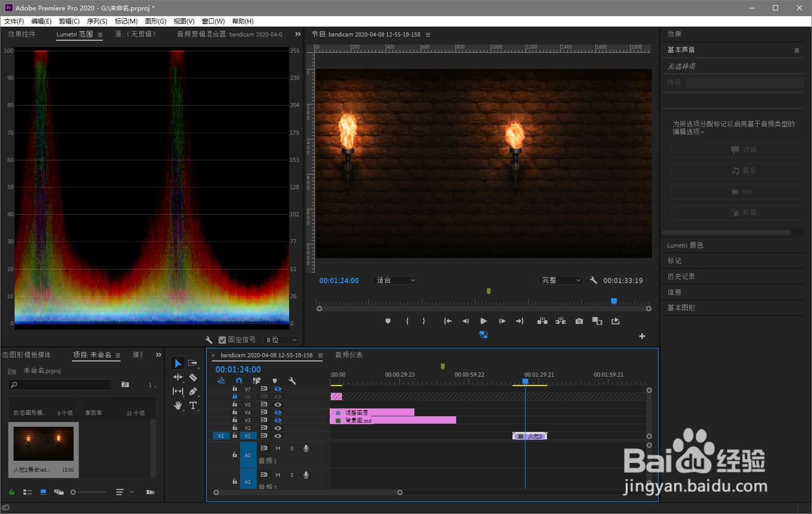Viewport: 812px width, 514px height.
Task: Open 基本声音 panel menu
Action: pyautogui.click(x=797, y=50)
